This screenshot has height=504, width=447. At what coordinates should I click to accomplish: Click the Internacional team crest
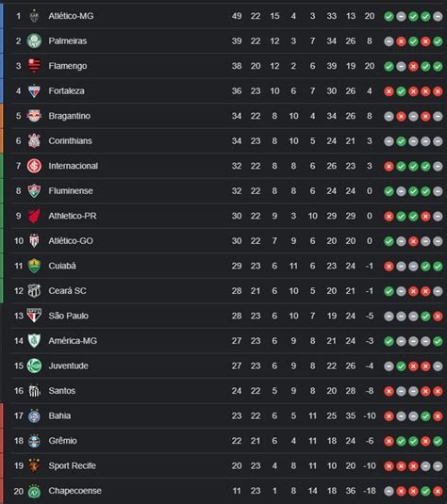pyautogui.click(x=34, y=166)
